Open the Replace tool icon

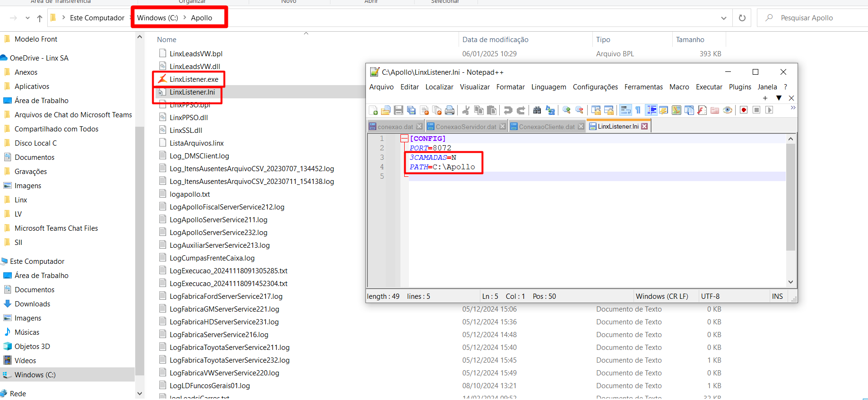point(550,110)
